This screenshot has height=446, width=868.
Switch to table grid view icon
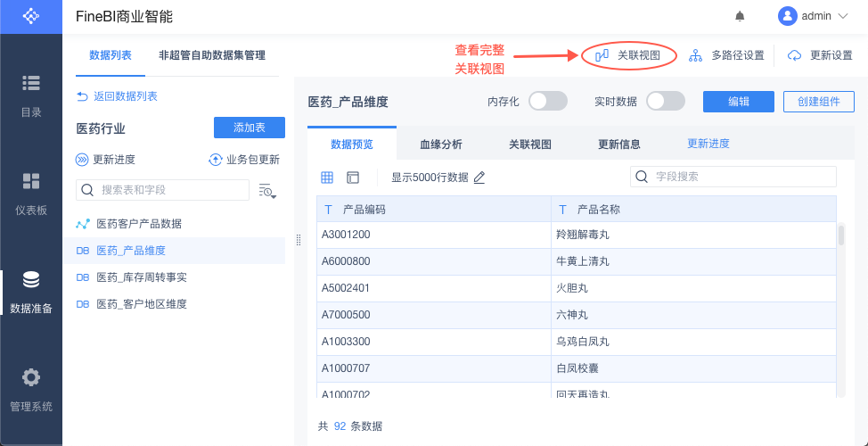[x=327, y=178]
